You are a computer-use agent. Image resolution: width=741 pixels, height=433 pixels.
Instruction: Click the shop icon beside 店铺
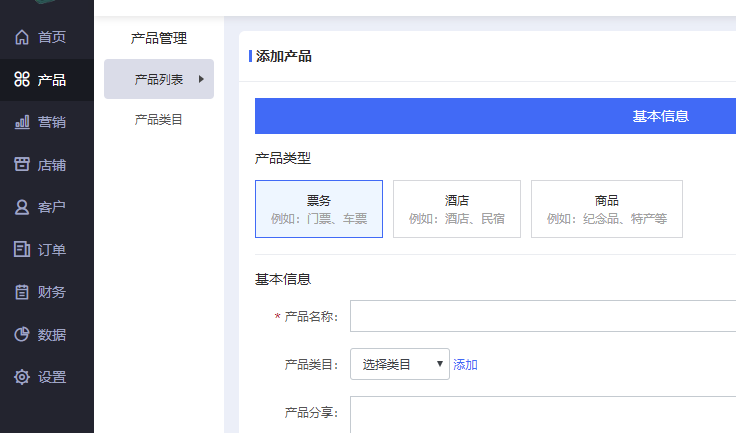(x=22, y=164)
